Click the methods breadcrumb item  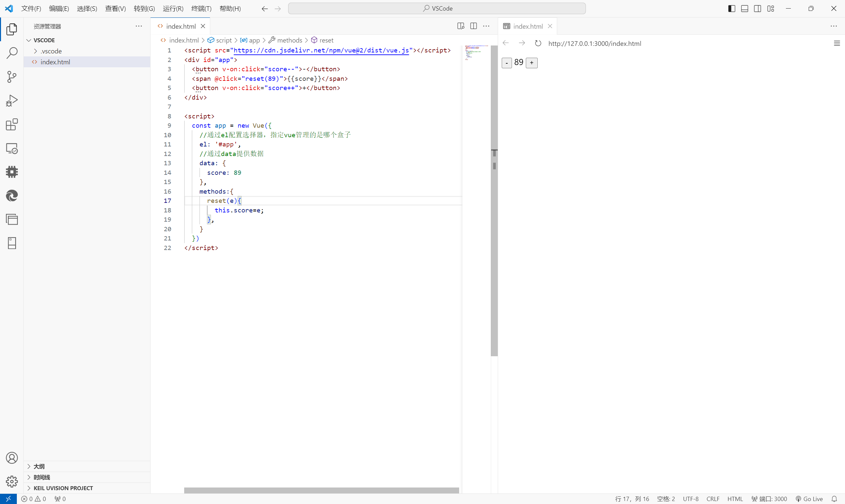coord(286,40)
